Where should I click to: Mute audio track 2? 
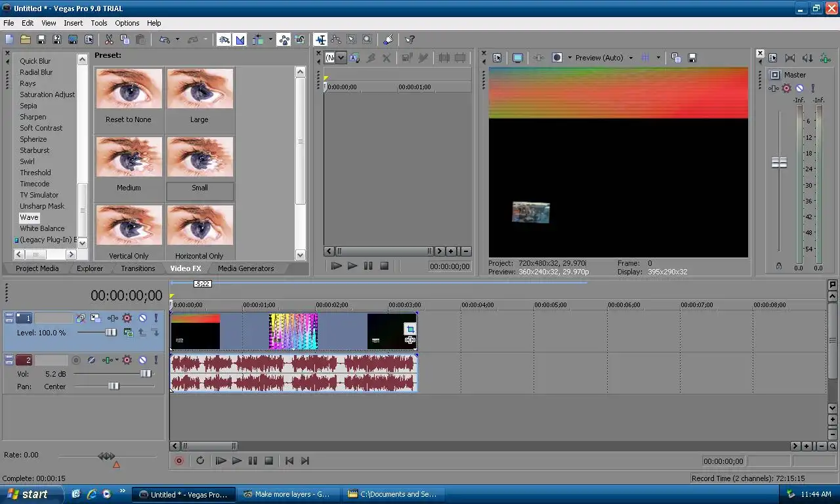tap(142, 360)
